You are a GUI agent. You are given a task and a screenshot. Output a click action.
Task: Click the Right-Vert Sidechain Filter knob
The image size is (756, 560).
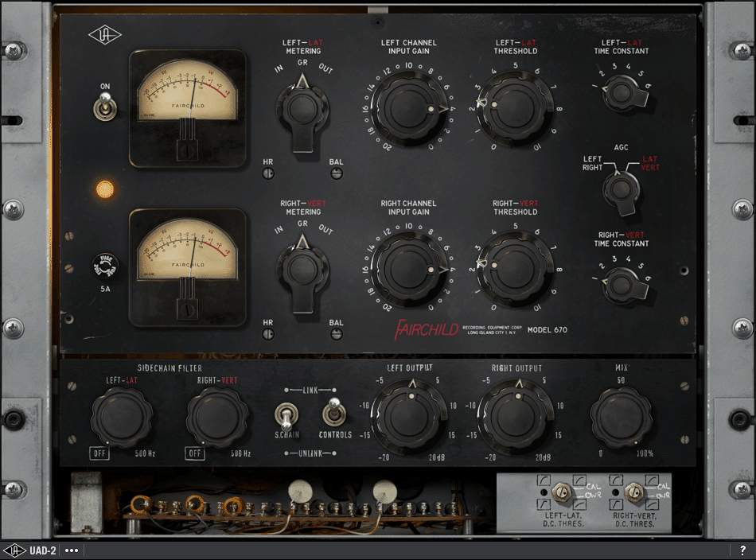pyautogui.click(x=217, y=417)
